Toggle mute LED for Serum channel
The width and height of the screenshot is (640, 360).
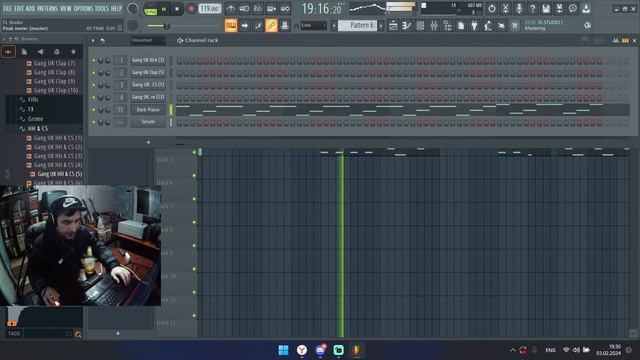(93, 122)
